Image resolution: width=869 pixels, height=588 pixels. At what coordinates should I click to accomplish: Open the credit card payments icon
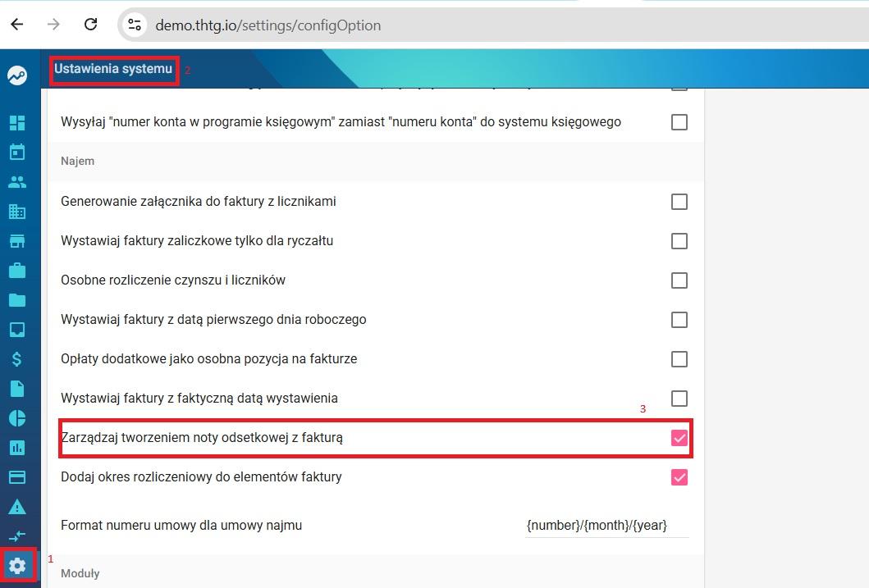[17, 477]
